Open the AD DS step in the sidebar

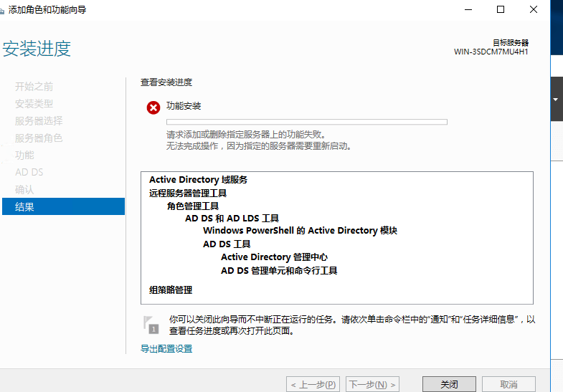click(x=29, y=172)
